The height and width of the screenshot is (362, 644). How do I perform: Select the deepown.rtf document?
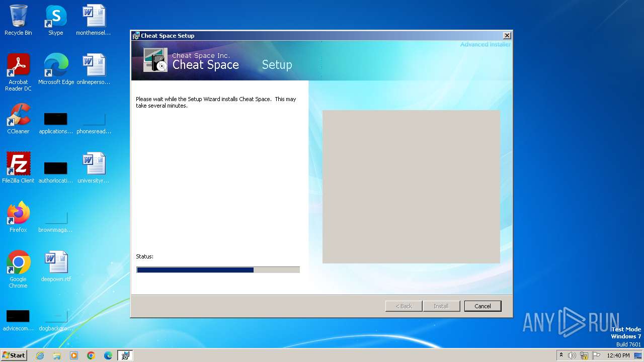(56, 266)
